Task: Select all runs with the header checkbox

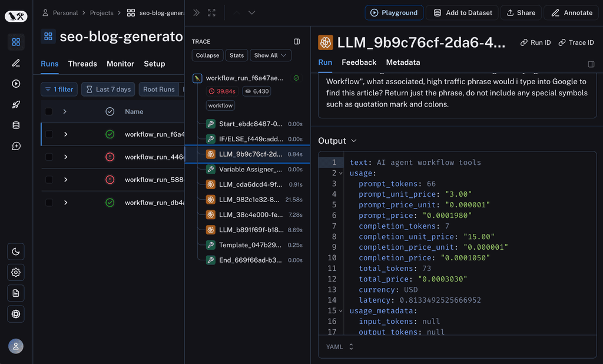Action: click(x=49, y=111)
